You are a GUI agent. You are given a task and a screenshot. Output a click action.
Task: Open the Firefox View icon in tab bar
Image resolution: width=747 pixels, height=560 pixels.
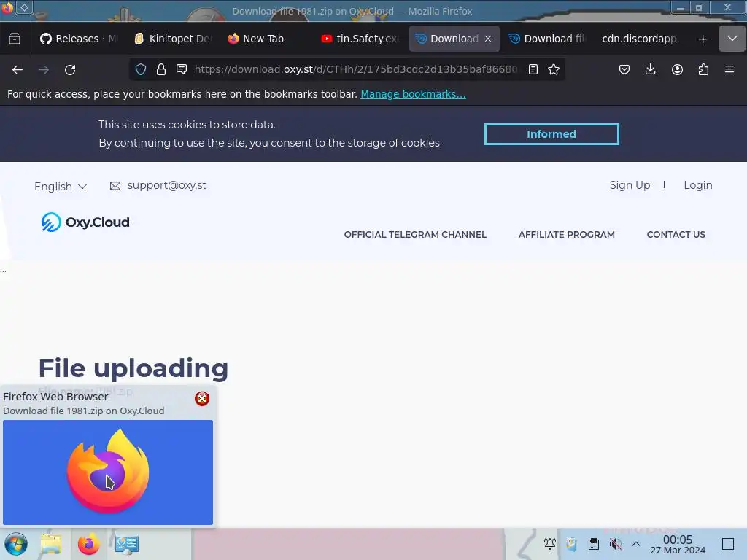pos(15,39)
